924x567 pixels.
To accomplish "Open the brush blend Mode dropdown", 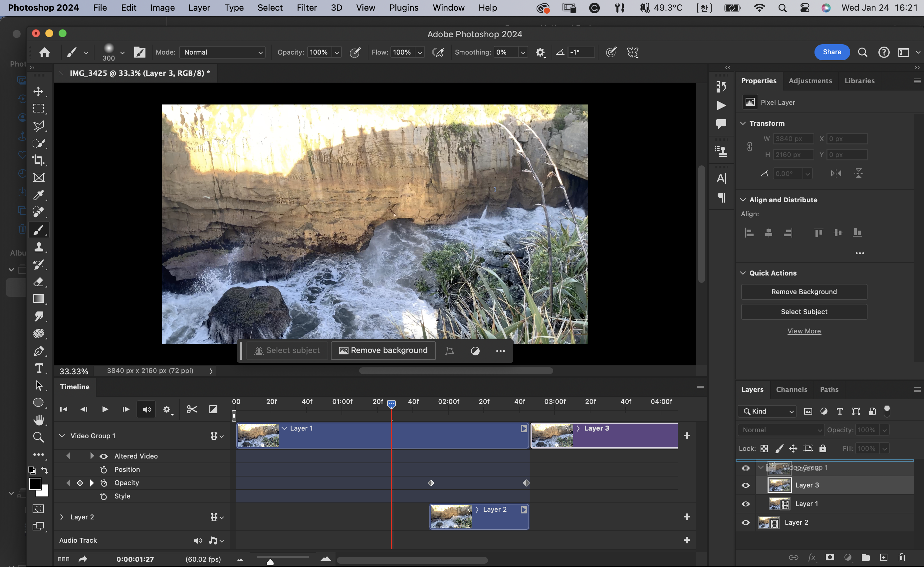I will [x=222, y=53].
